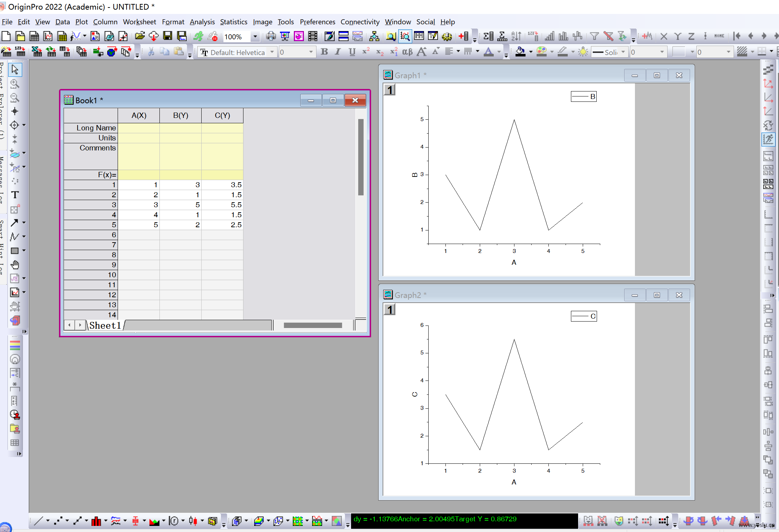This screenshot has width=779, height=532.
Task: Click the Line plot icon in bottom toolbar
Action: tap(38, 521)
